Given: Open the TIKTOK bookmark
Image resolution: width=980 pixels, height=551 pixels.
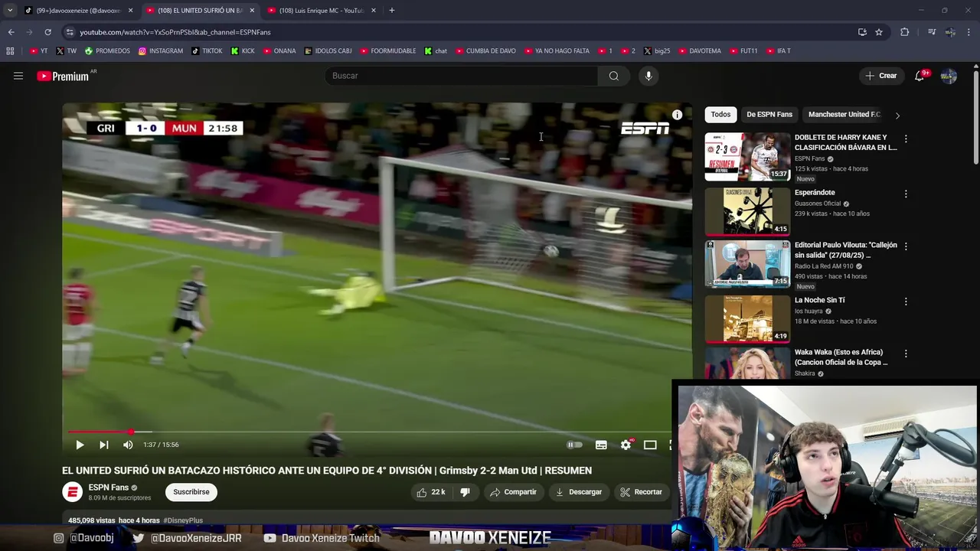Looking at the screenshot, I should [207, 51].
